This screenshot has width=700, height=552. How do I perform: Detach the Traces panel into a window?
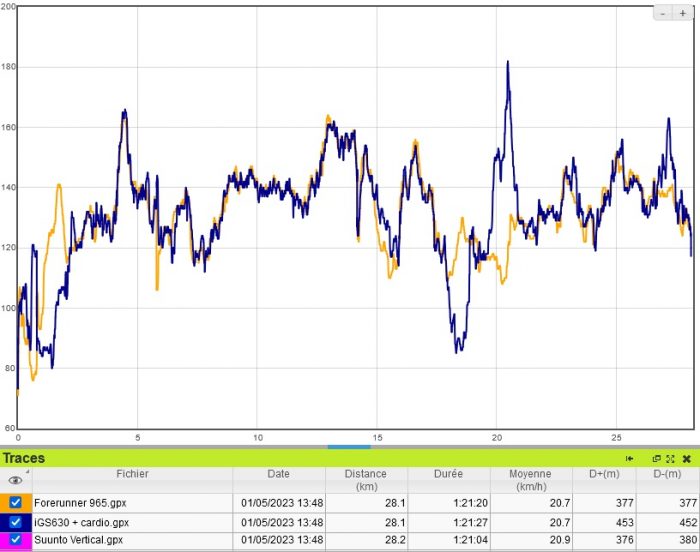(x=657, y=458)
